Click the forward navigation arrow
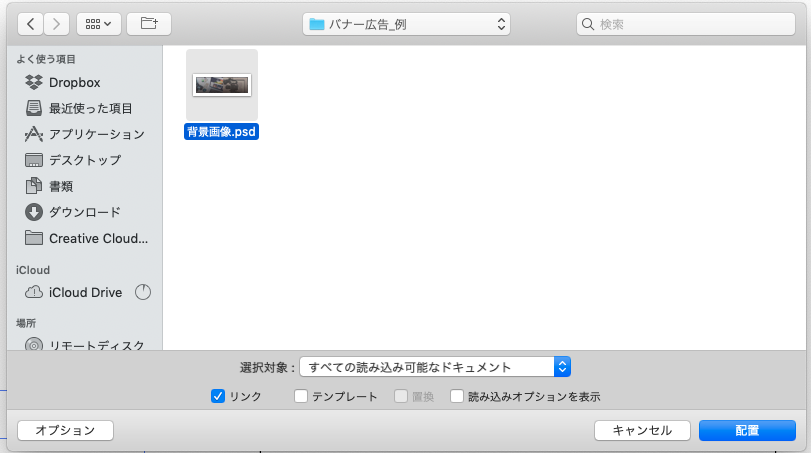 point(56,22)
